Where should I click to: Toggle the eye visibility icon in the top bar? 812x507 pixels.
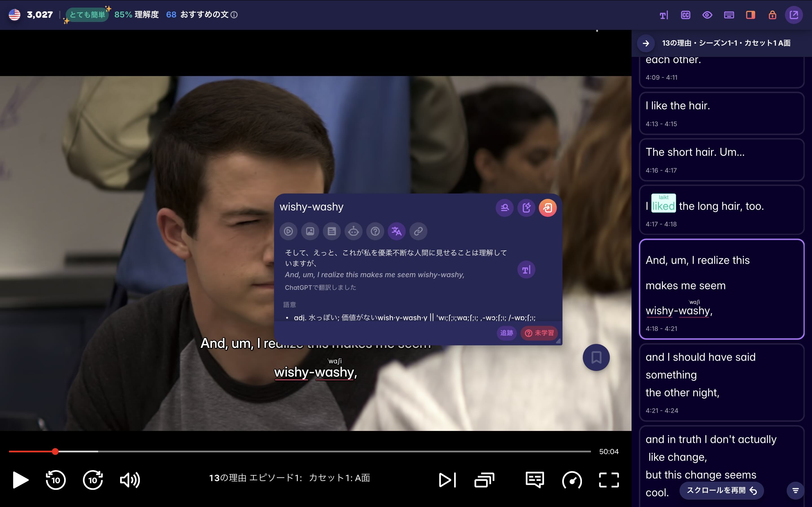[x=707, y=15]
